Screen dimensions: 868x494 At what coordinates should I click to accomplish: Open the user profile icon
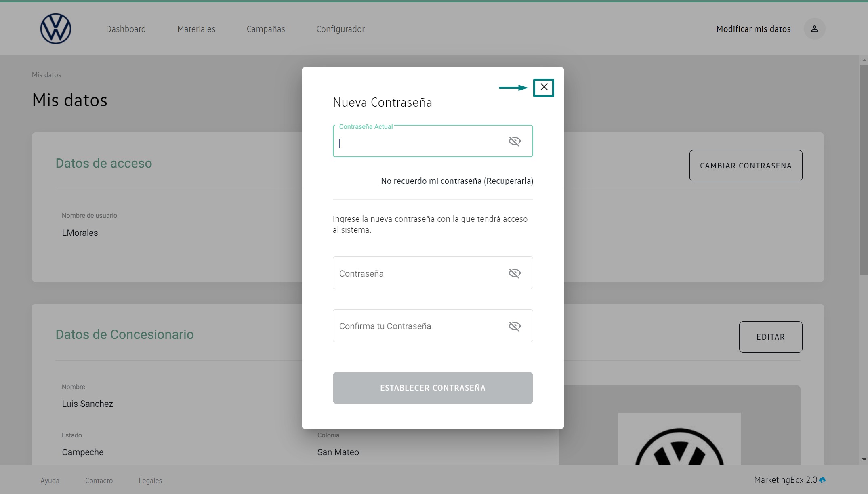tap(814, 29)
